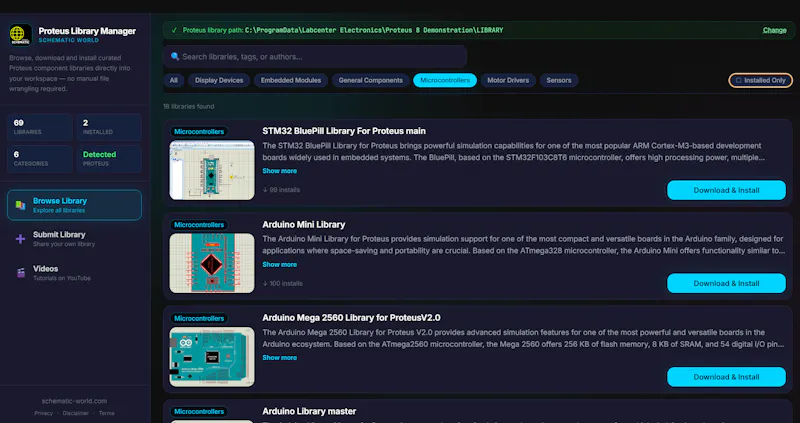This screenshot has width=800, height=423.
Task: Click Microcontrollers tag on Arduino Library master card
Action: coord(199,412)
